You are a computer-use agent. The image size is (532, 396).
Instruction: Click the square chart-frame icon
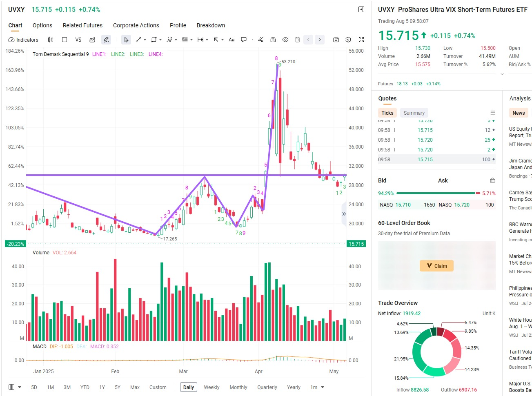coord(65,40)
